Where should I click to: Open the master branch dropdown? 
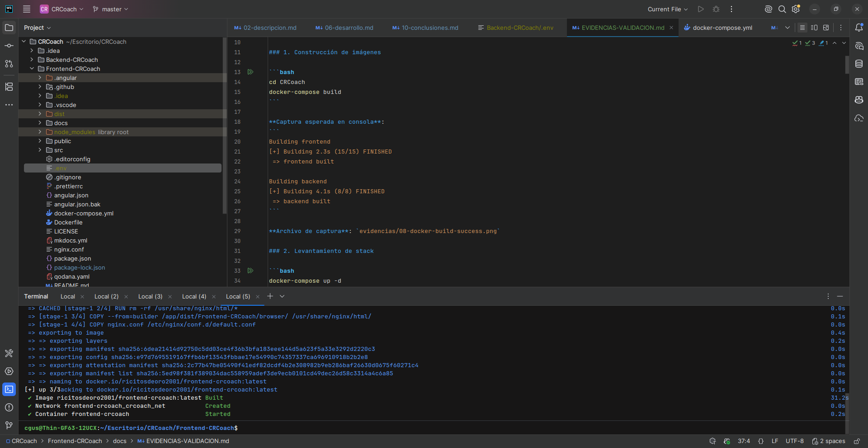coord(111,9)
